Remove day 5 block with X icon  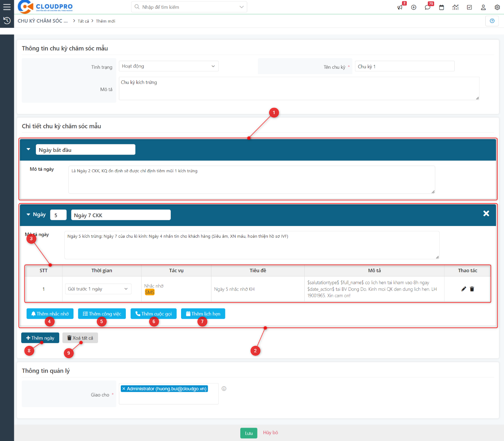(x=486, y=214)
